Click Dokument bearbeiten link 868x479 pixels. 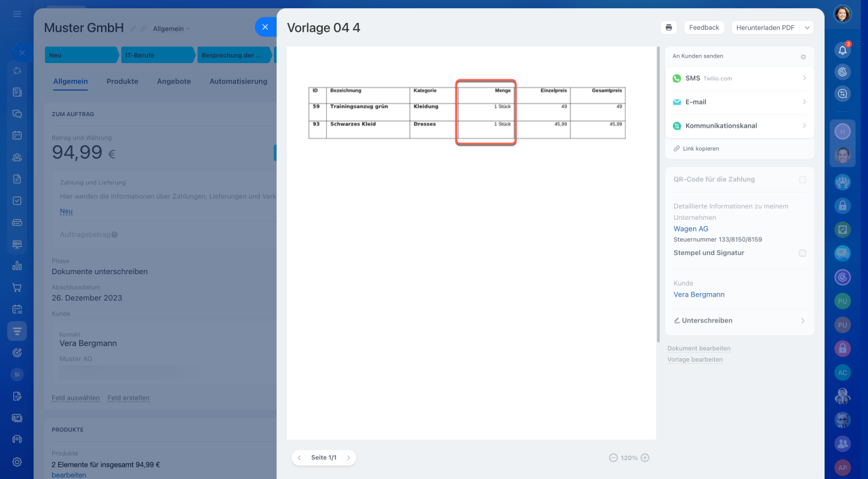click(x=698, y=348)
